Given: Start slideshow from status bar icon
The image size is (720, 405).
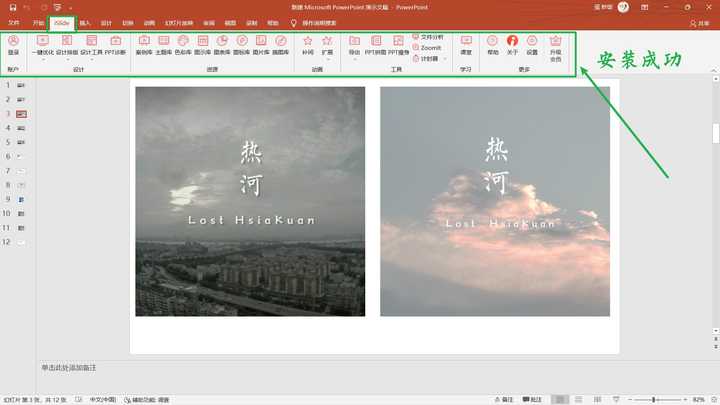Looking at the screenshot, I should (616, 399).
